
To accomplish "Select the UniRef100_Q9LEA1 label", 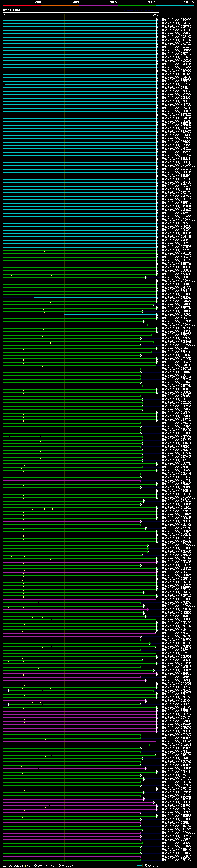I will [177, 298].
